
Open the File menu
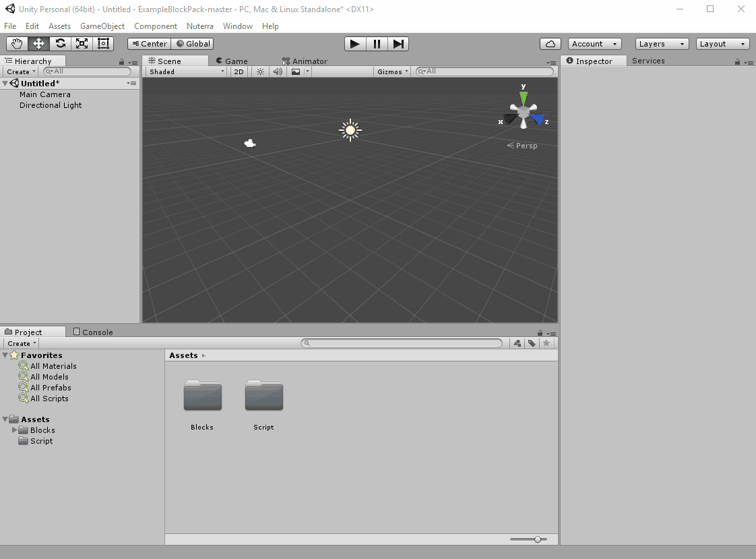[10, 26]
